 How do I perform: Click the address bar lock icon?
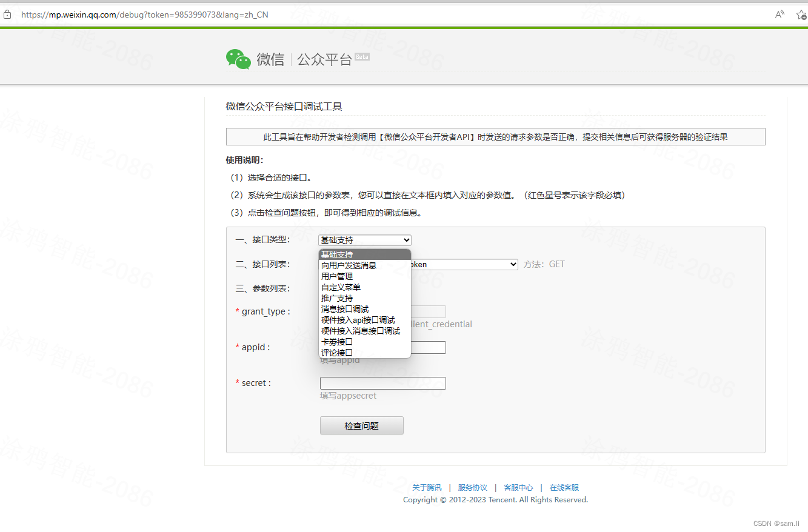(7, 15)
